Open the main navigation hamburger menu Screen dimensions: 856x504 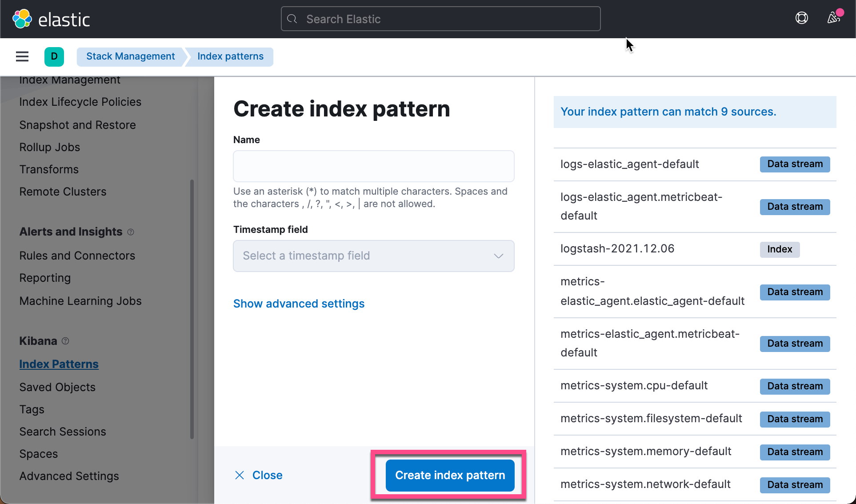(x=22, y=56)
